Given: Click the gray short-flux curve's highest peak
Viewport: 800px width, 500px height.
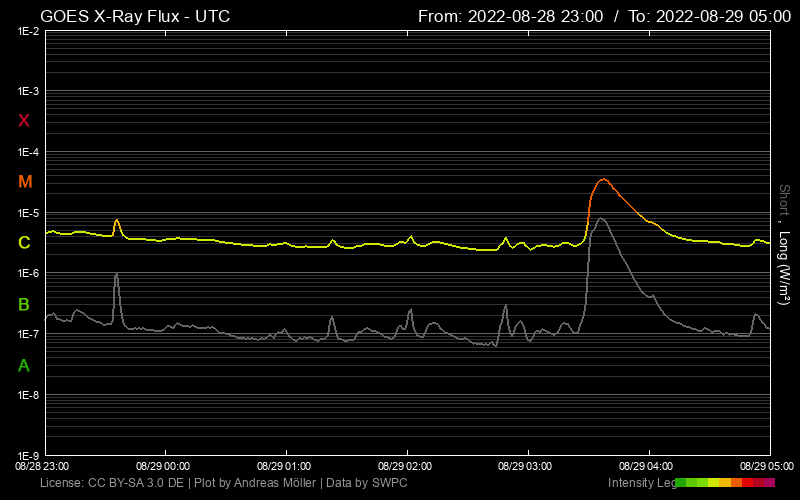Looking at the screenshot, I should tap(602, 218).
